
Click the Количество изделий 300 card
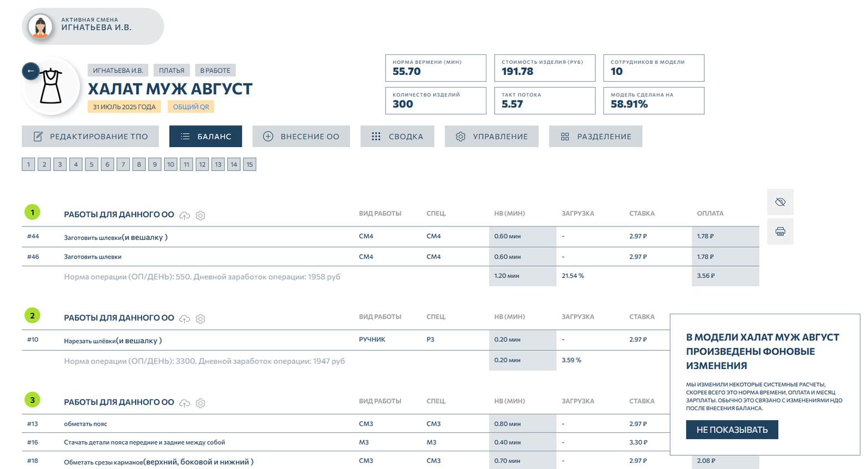436,100
